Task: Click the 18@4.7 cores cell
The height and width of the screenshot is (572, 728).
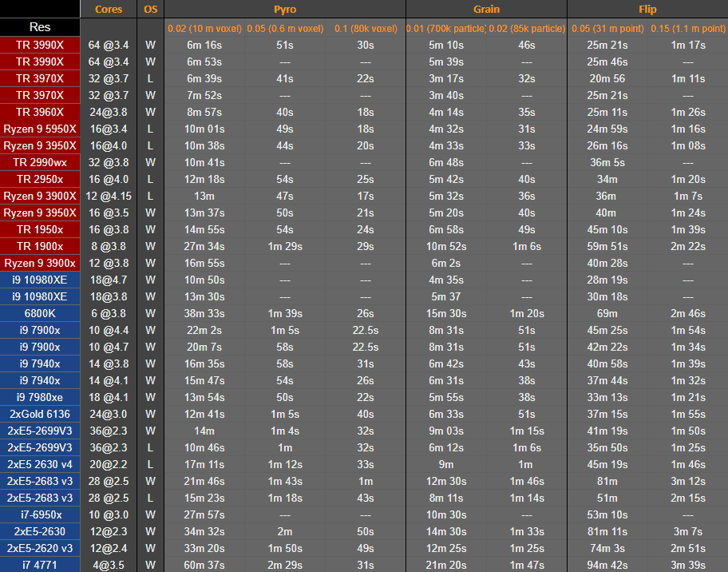Action: coord(109,280)
